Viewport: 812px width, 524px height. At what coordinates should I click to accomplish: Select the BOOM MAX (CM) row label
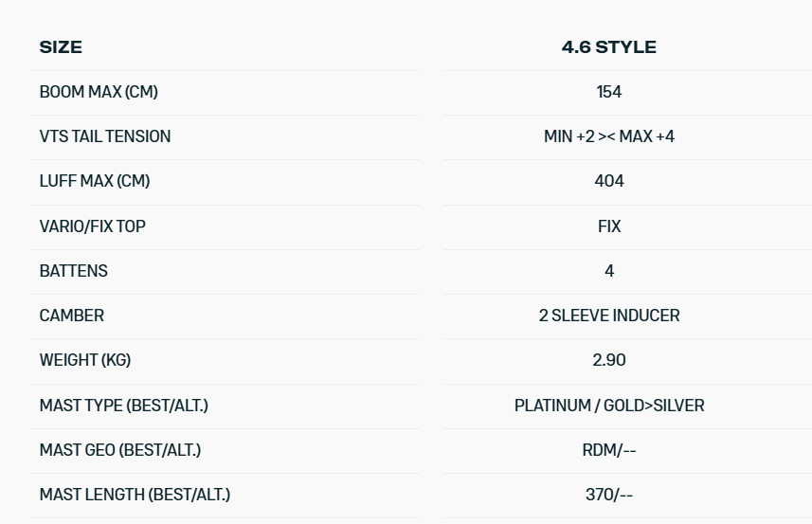99,92
